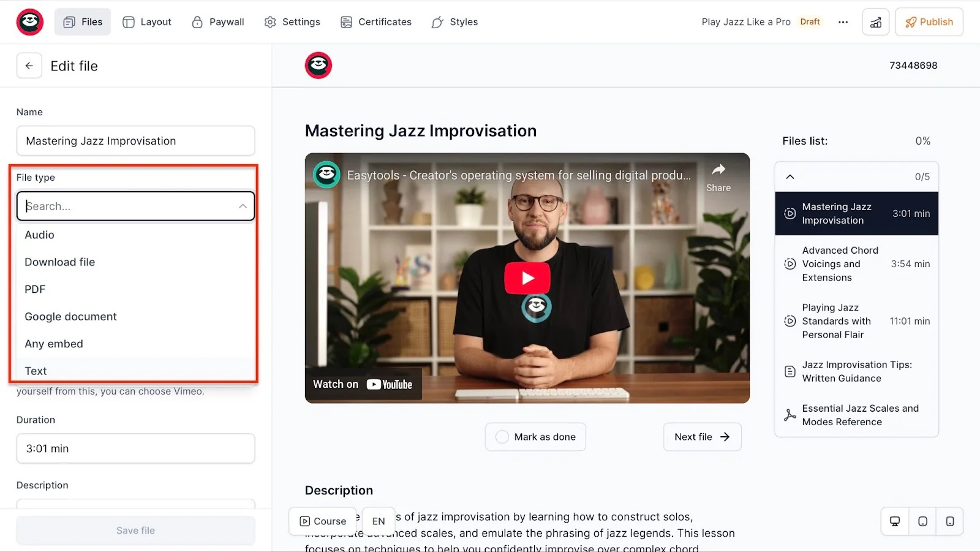Open Jazz Improvisation Tips: Written Guidance
980x552 pixels.
click(857, 371)
